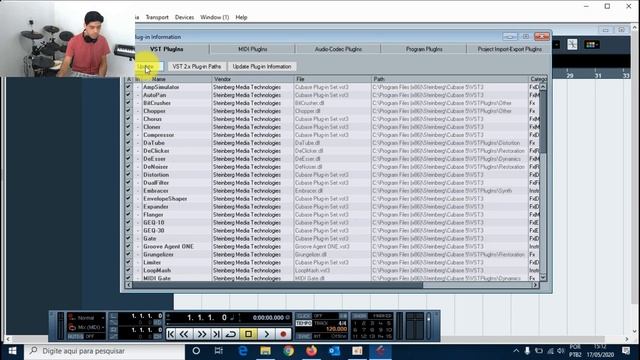The image size is (640, 360).
Task: Toggle metronome CLICK in transport panel
Action: coord(304,316)
